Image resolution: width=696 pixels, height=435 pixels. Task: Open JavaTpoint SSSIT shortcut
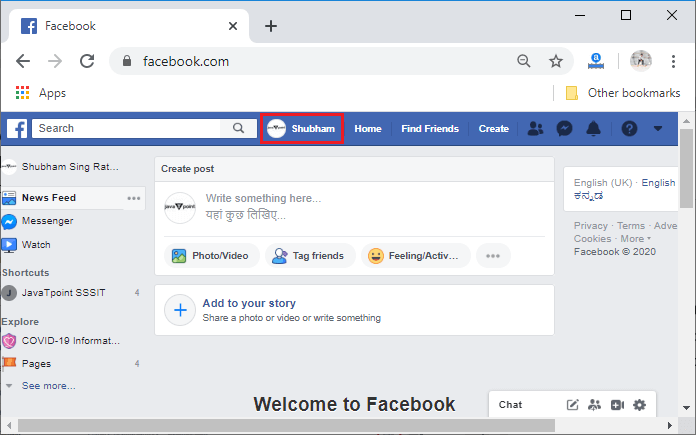(x=63, y=293)
